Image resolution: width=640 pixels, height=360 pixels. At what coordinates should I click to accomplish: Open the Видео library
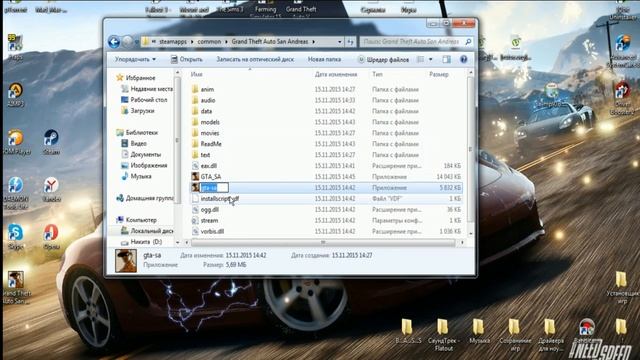134,144
